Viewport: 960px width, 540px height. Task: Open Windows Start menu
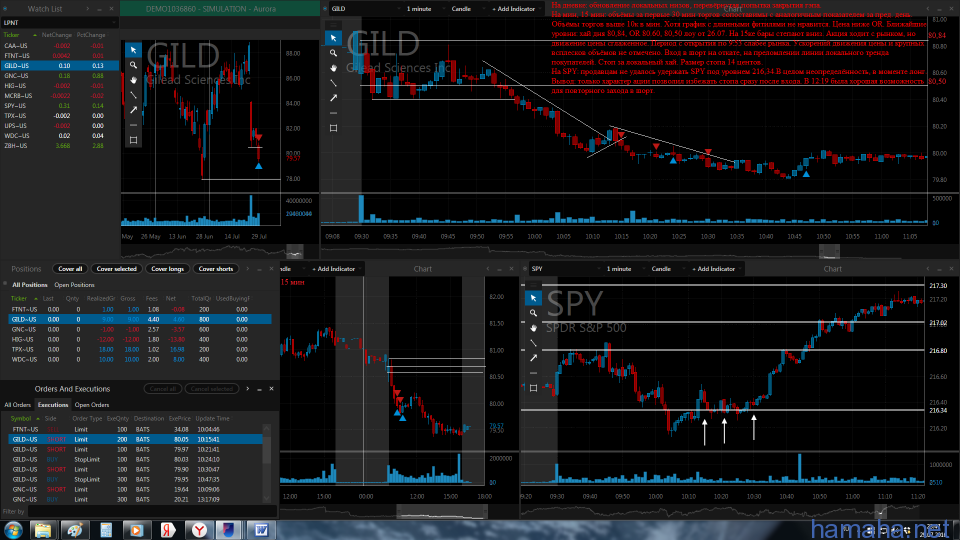pyautogui.click(x=13, y=530)
